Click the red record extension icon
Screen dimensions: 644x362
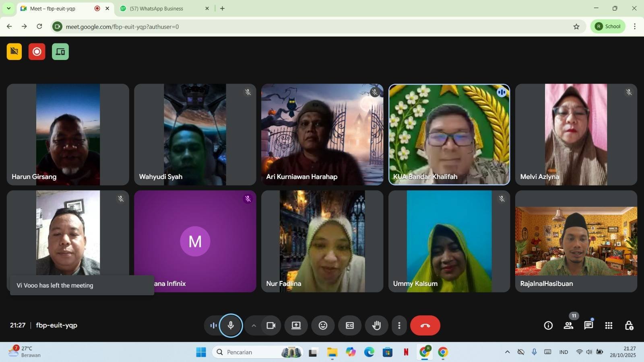pos(37,51)
